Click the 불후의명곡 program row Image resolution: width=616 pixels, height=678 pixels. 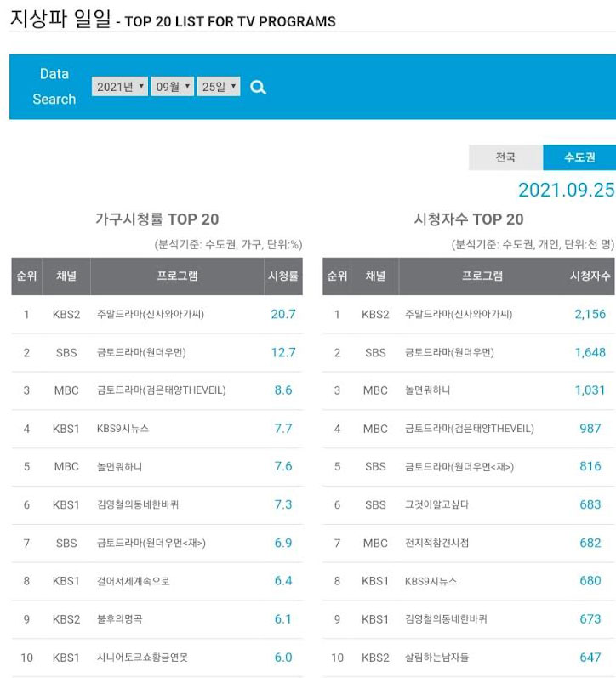tap(157, 619)
